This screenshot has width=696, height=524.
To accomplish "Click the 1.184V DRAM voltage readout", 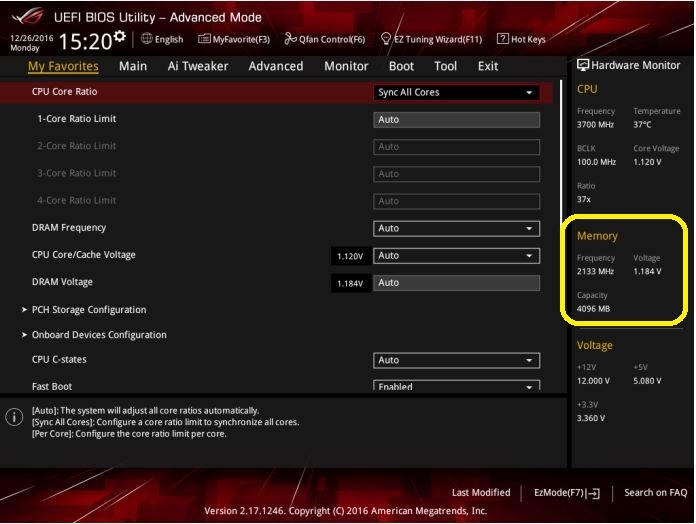I will click(x=350, y=283).
